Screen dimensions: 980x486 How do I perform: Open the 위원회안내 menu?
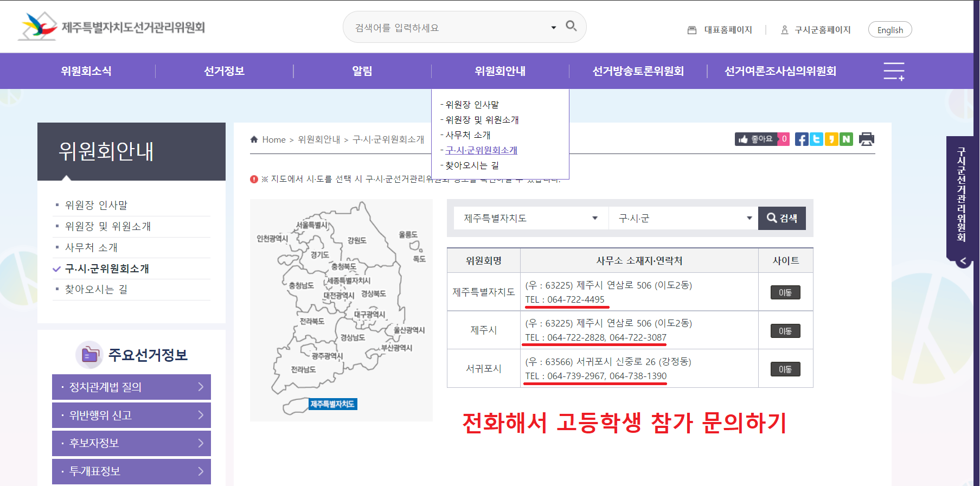click(500, 71)
